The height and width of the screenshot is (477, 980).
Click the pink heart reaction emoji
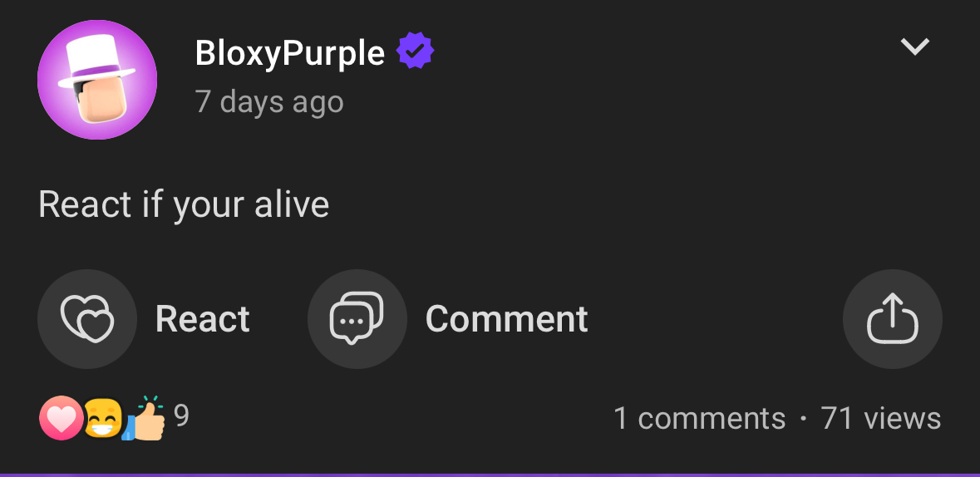61,418
